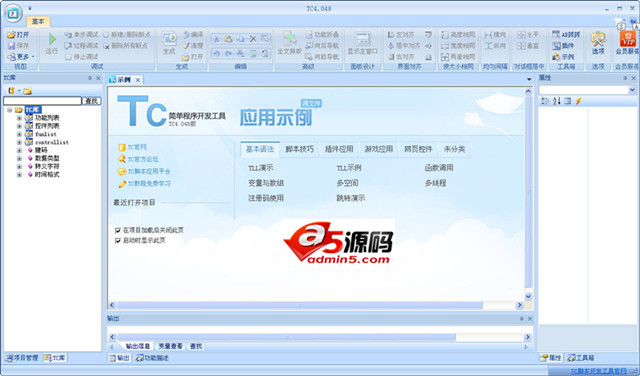The image size is (640, 376).
Task: Click the green 运行 run arrow
Action: pyautogui.click(x=52, y=39)
